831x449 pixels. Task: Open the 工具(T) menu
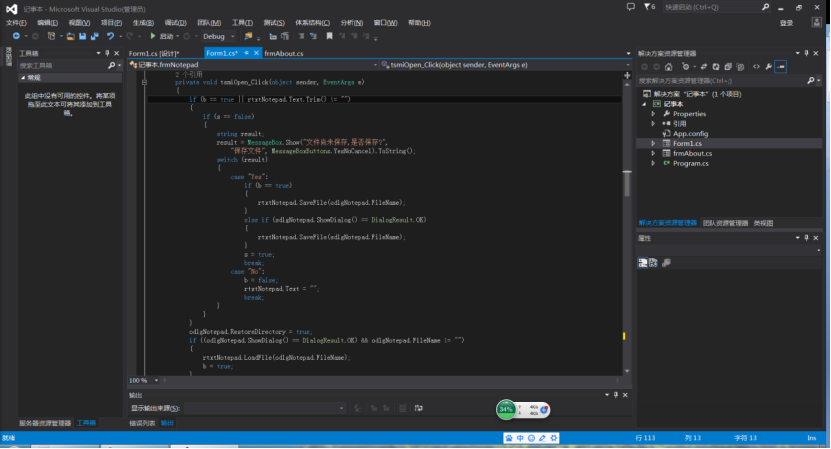[x=242, y=22]
